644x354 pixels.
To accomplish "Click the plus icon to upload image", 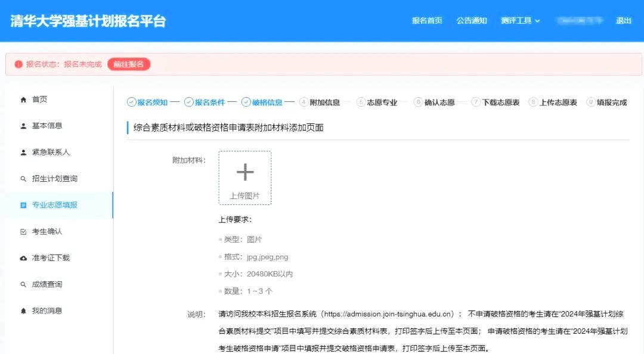I will pos(245,172).
